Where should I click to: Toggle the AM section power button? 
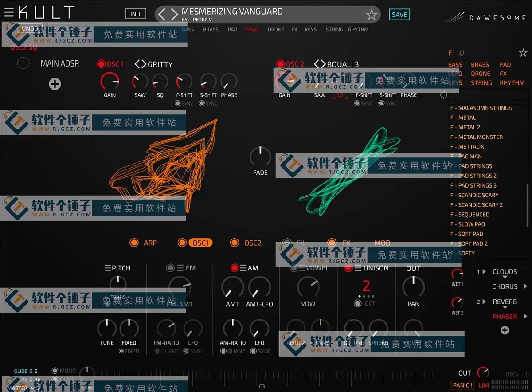click(x=235, y=268)
